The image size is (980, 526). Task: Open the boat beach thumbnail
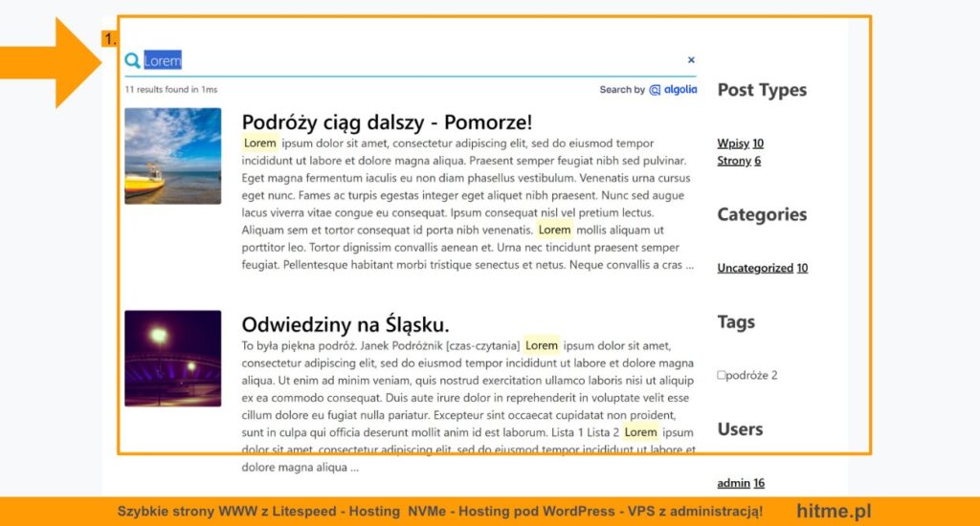pyautogui.click(x=172, y=156)
